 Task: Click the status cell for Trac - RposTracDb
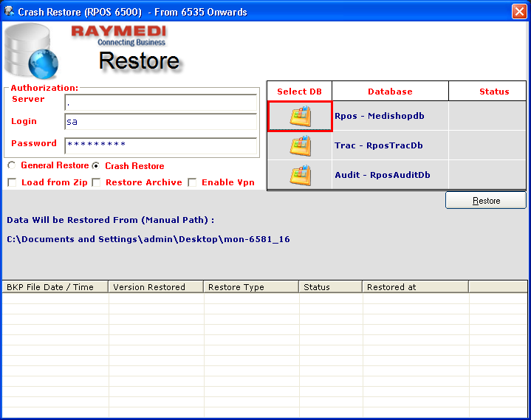(x=487, y=145)
